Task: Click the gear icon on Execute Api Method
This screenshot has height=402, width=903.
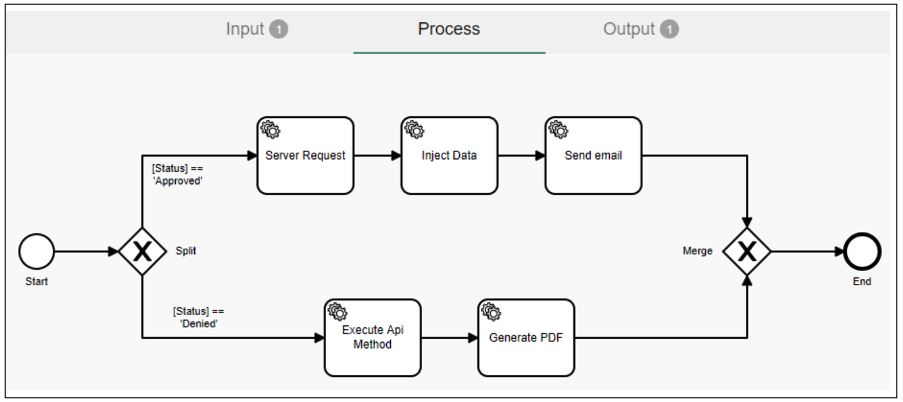Action: pos(337,311)
